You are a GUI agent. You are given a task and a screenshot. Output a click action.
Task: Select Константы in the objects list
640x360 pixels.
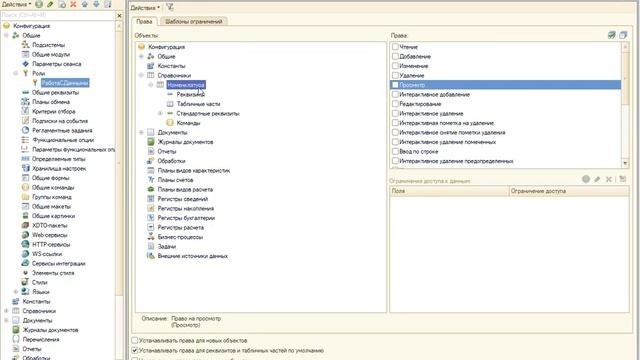171,66
